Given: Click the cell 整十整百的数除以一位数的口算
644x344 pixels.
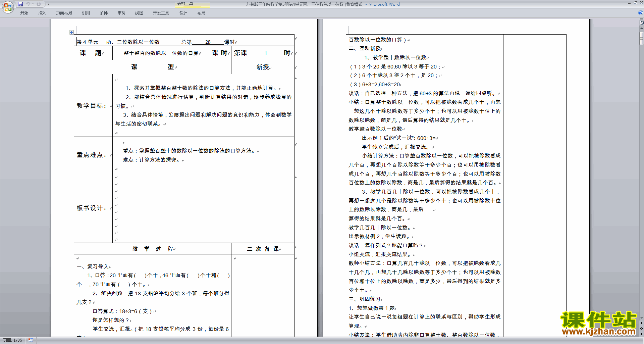Looking at the screenshot, I should click(161, 53).
